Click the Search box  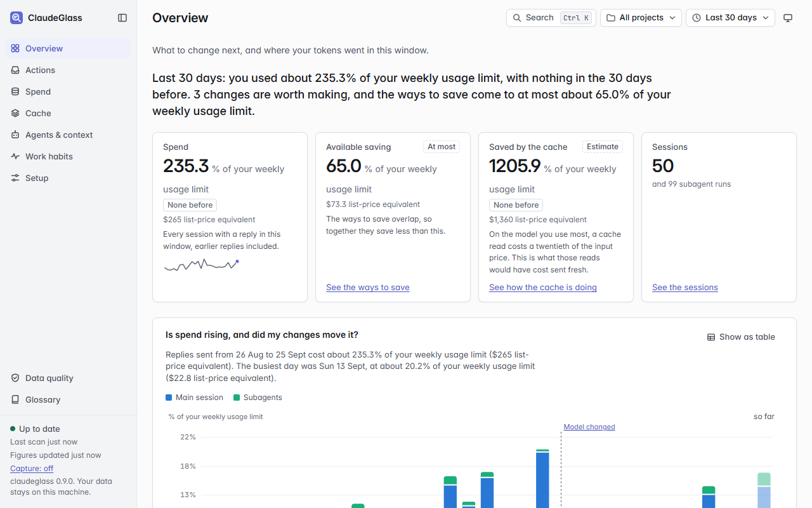[x=551, y=18]
